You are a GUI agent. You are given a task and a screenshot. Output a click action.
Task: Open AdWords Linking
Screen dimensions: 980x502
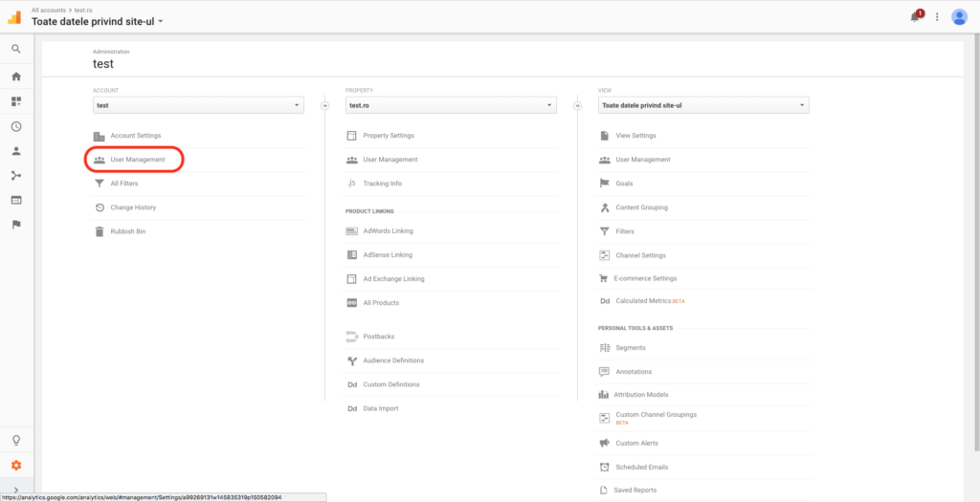point(388,230)
